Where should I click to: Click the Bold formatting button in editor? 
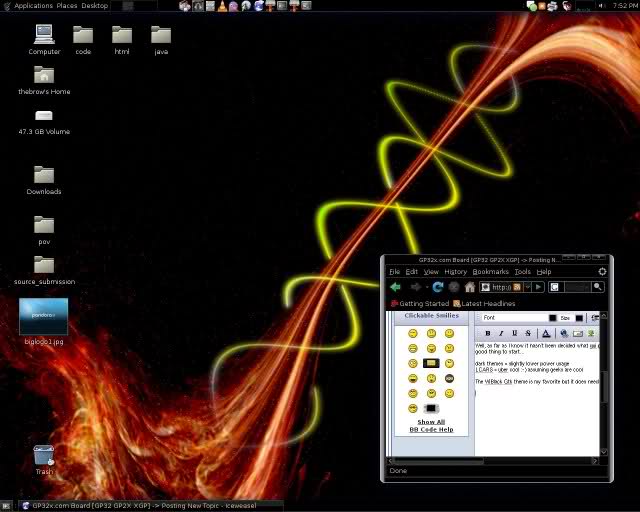pos(487,333)
